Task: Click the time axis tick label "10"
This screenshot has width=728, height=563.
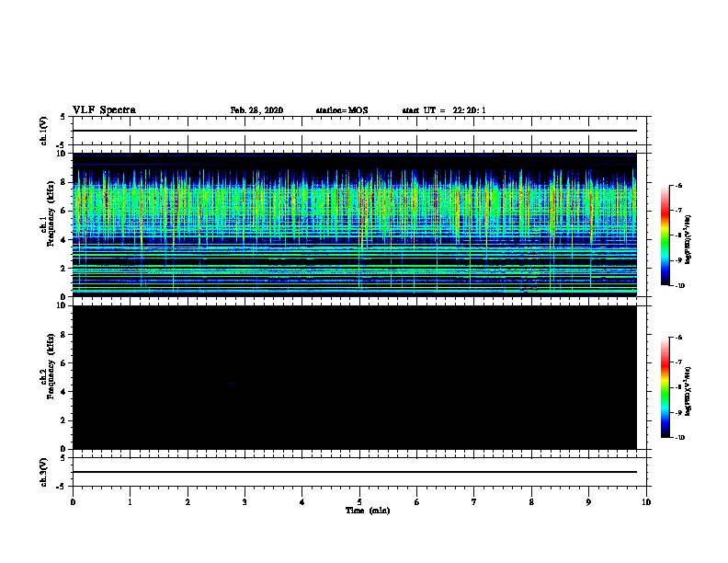Action: pyautogui.click(x=646, y=502)
